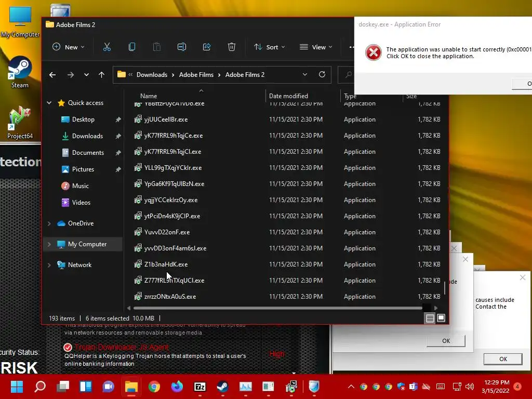The width and height of the screenshot is (532, 399).
Task: Open Google Chrome from the taskbar
Action: pyautogui.click(x=154, y=387)
